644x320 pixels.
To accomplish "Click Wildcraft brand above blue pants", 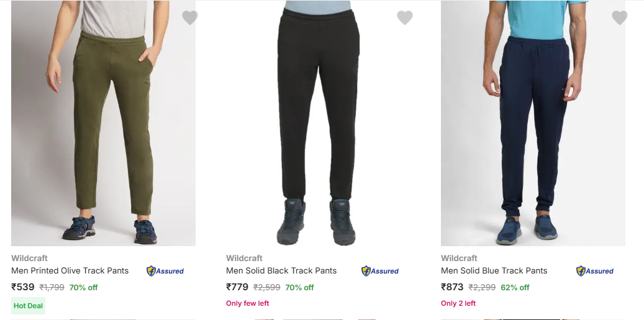I will coord(459,258).
